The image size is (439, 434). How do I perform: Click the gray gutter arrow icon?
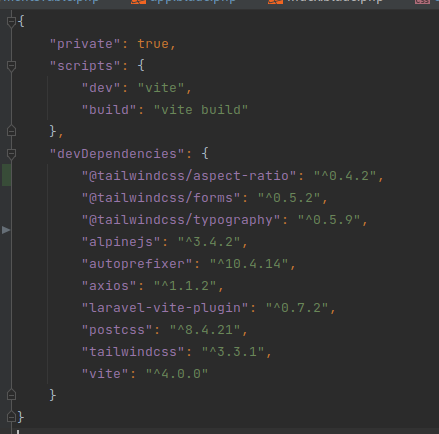point(6,230)
